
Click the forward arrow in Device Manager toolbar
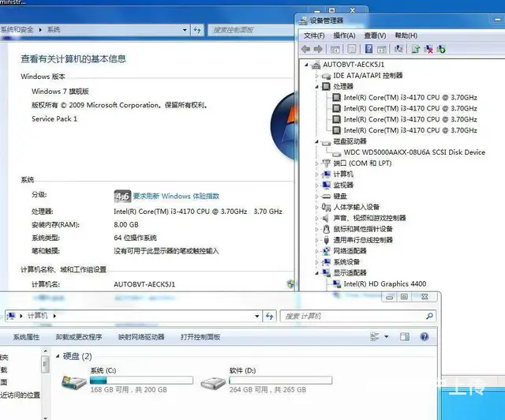tap(318, 49)
